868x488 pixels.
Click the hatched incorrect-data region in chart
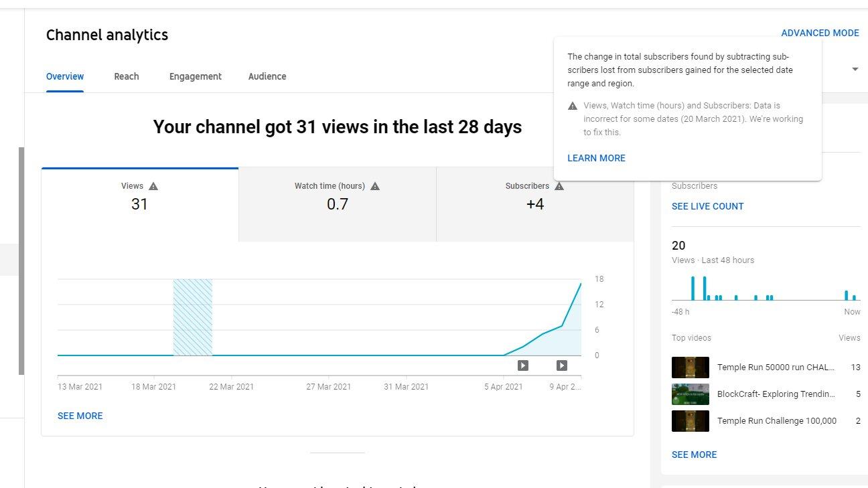click(x=193, y=317)
